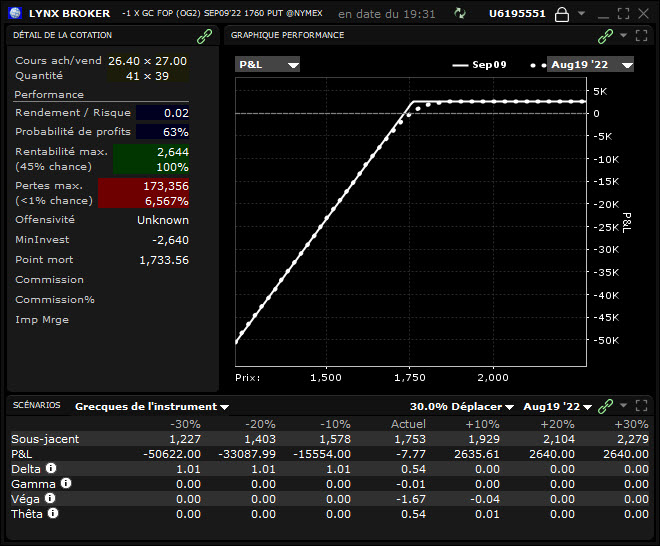Click the Actuel column header in Scénarios
This screenshot has width=660, height=546.
click(407, 424)
